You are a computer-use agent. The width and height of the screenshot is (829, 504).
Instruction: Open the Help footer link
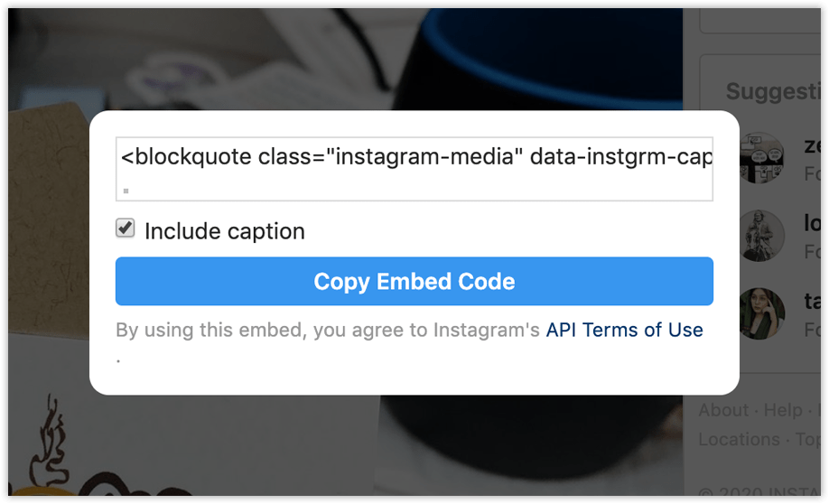pyautogui.click(x=783, y=410)
